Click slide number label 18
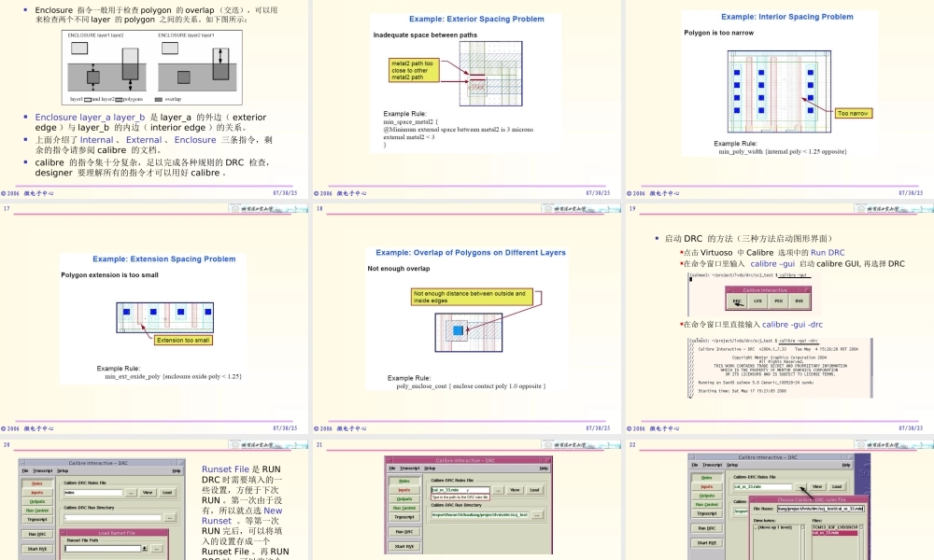Viewport: 934px width, 560px height. pos(319,209)
